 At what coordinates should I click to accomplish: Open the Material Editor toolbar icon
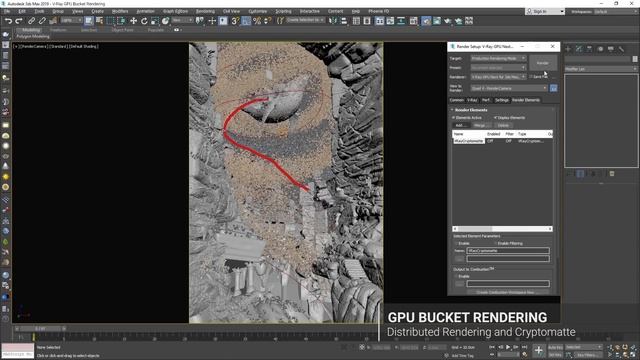coord(413,21)
